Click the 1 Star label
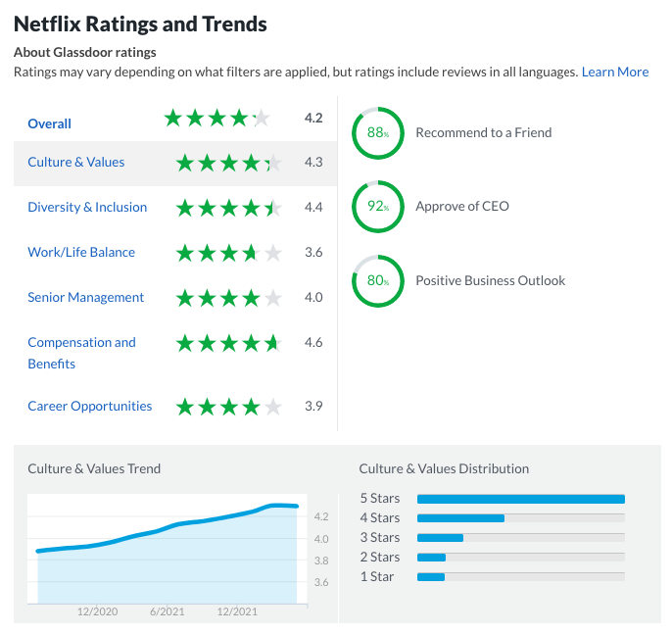 [377, 576]
